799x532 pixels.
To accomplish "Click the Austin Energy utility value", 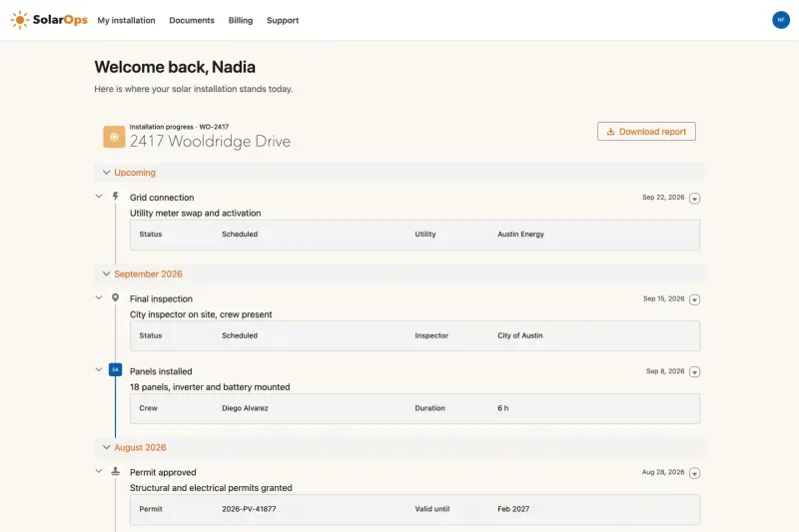I will point(520,235).
